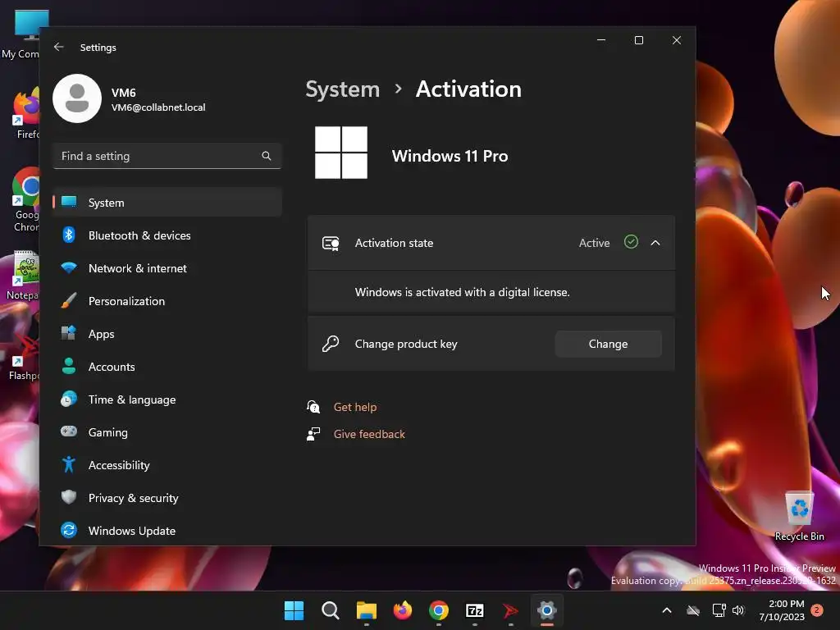The height and width of the screenshot is (630, 840).
Task: Click the Accessibility figure icon
Action: click(69, 464)
